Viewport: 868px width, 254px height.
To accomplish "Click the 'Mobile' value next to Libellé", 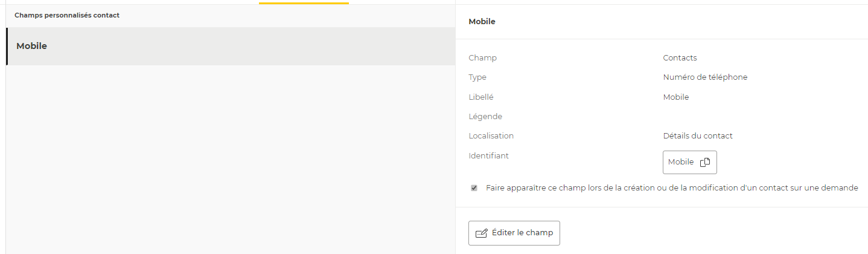I will click(675, 97).
